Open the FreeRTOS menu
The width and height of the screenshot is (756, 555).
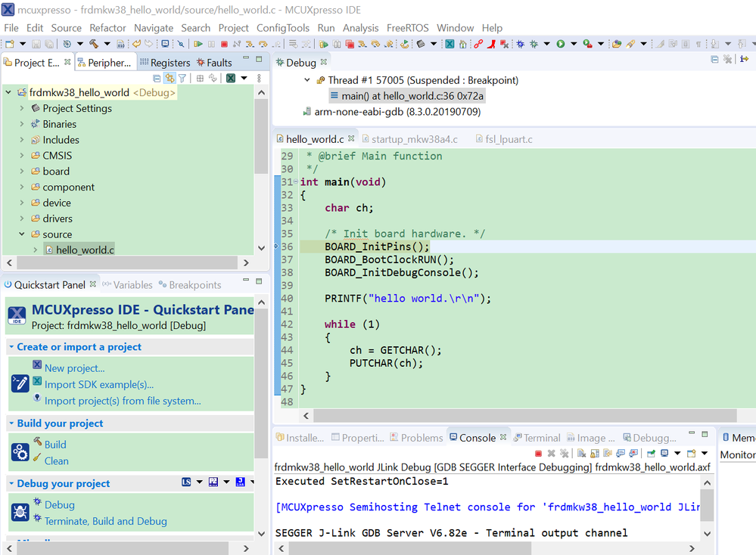coord(407,28)
